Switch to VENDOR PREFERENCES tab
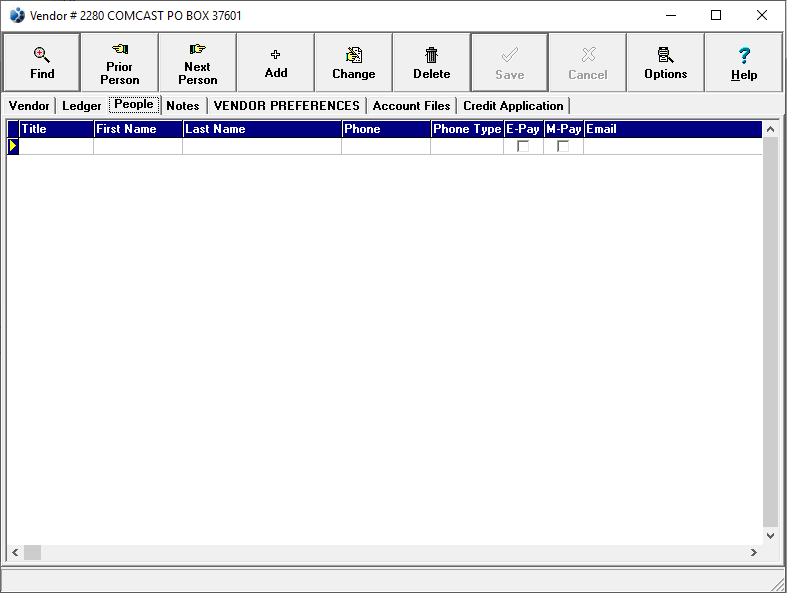 click(x=287, y=106)
